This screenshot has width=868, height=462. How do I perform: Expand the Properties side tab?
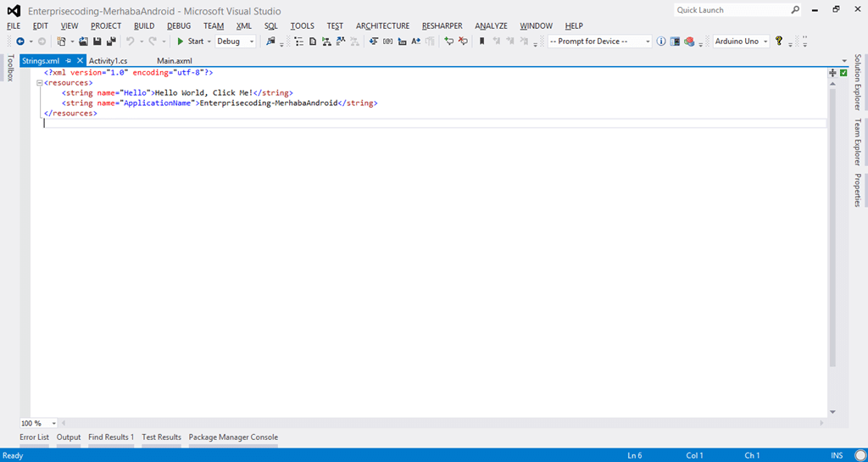pyautogui.click(x=858, y=191)
